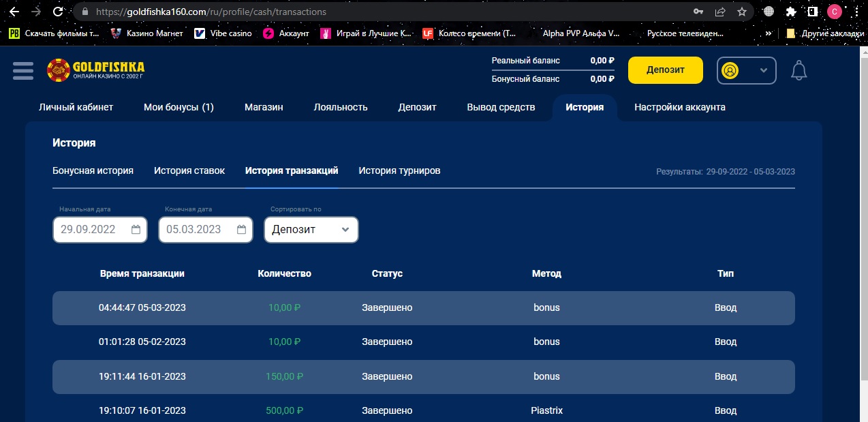This screenshot has height=422, width=868.
Task: Open calendar icon in start date field
Action: [136, 230]
